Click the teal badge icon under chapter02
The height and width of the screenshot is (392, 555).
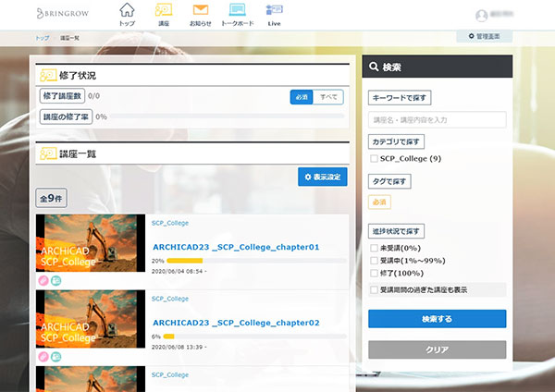point(55,357)
